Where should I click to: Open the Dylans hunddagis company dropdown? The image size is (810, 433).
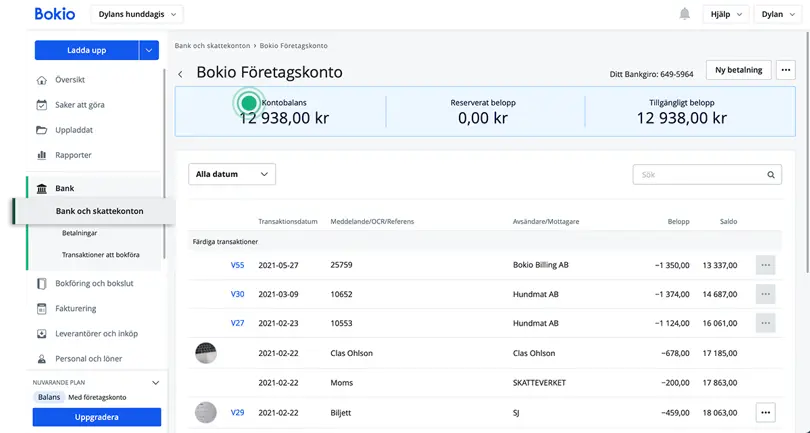[137, 14]
